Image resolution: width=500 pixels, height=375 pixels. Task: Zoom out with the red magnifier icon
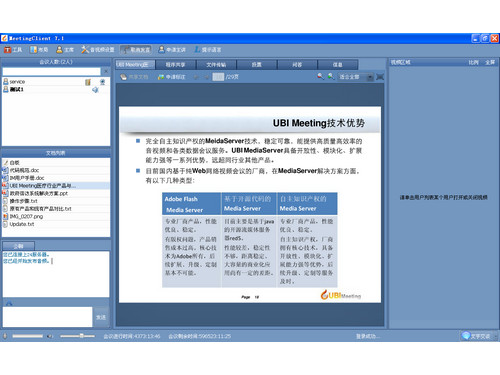pyautogui.click(x=320, y=76)
